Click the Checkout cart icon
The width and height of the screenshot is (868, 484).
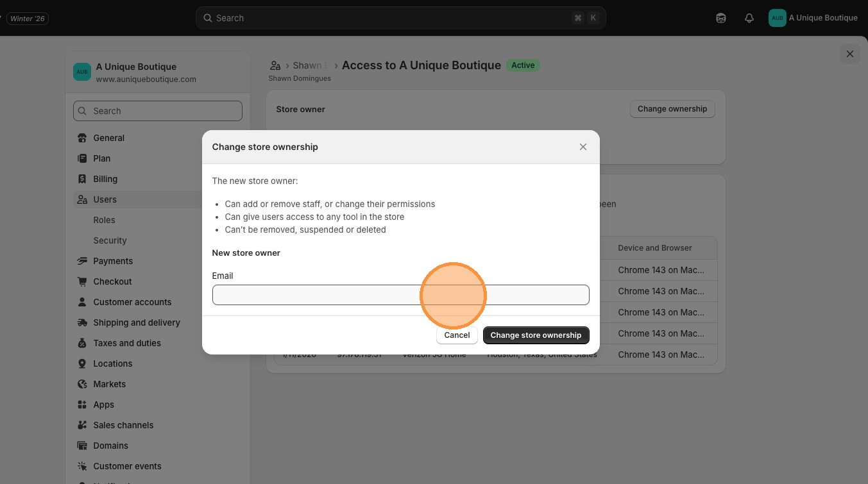(82, 281)
